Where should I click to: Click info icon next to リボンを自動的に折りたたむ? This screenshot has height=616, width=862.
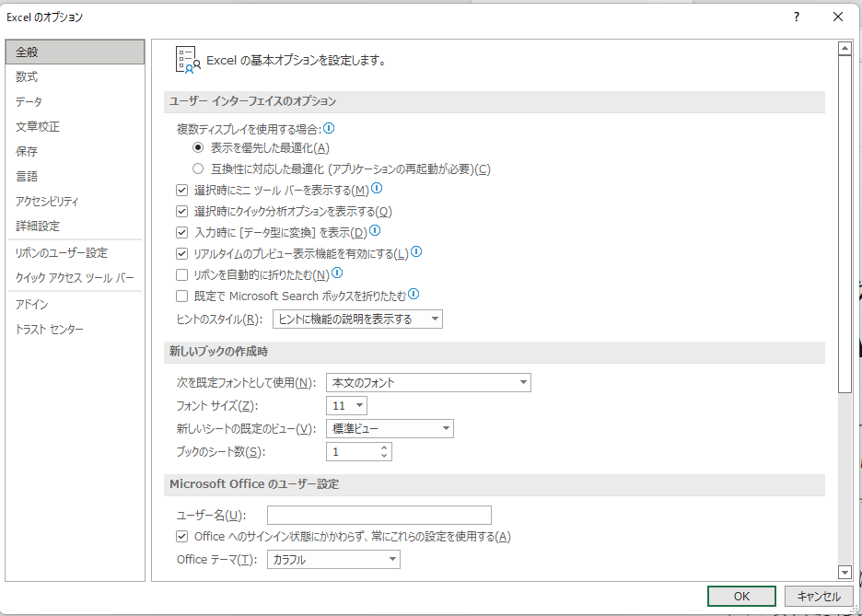337,273
